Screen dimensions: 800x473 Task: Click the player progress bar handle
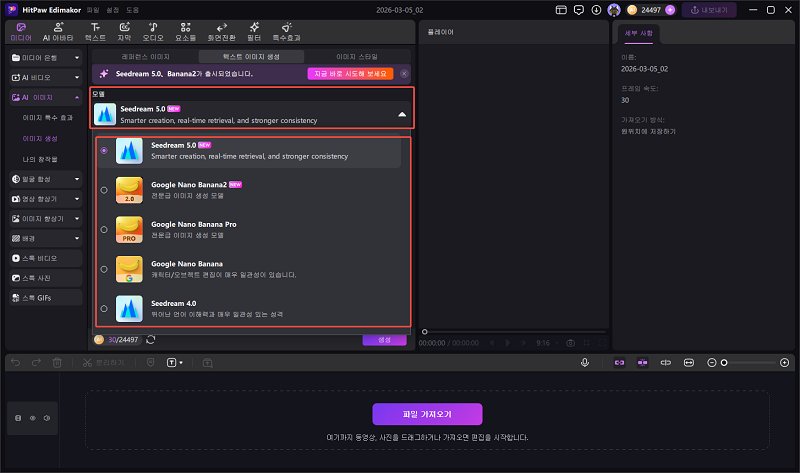(x=424, y=332)
